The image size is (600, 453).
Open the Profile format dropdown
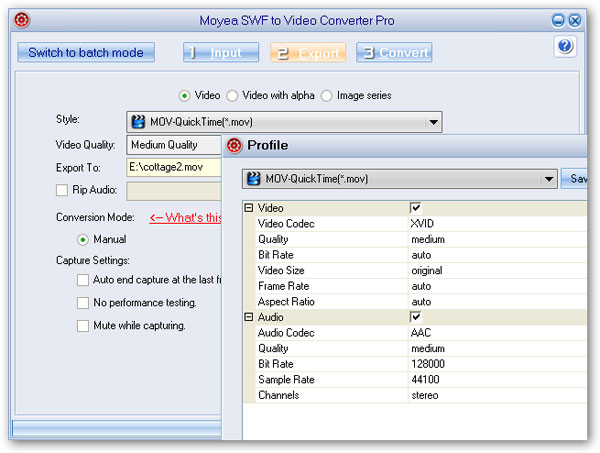pyautogui.click(x=549, y=179)
